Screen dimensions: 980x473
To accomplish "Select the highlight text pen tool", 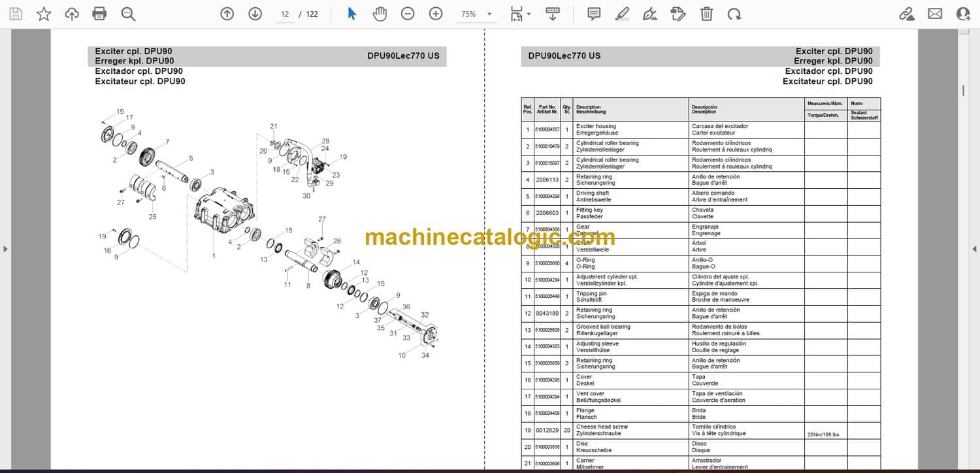I will click(622, 14).
